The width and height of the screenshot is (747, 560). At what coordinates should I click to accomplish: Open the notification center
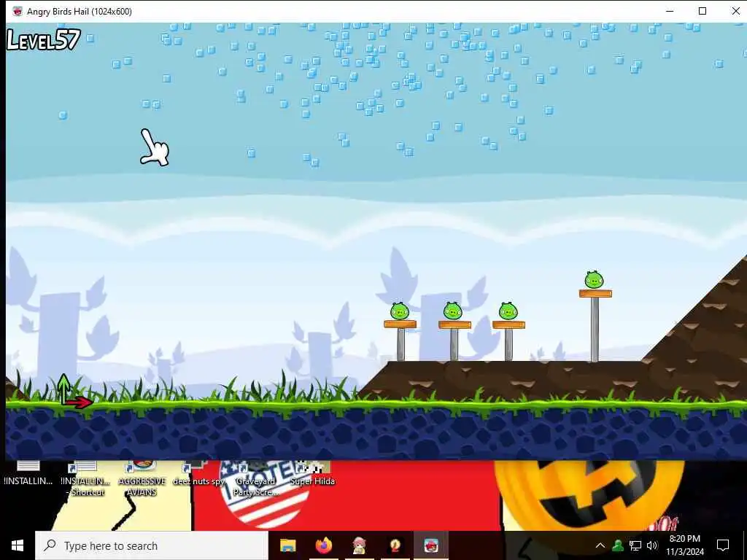click(723, 545)
